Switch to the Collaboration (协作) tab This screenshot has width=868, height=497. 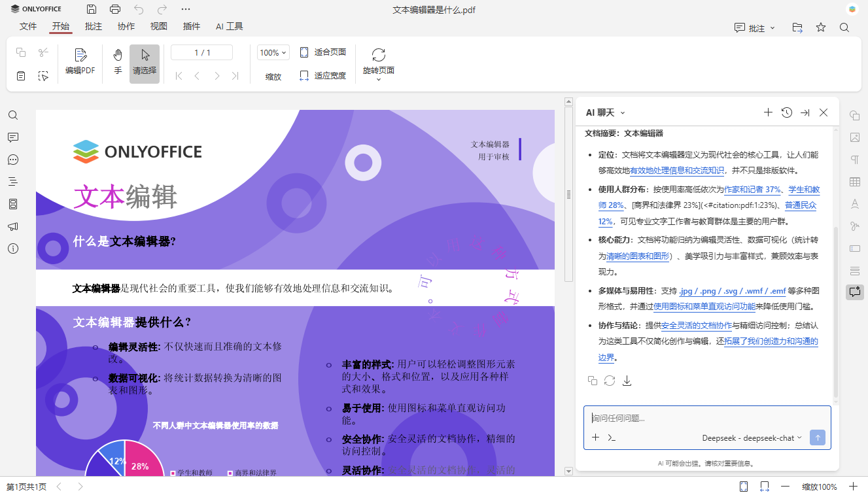(126, 27)
